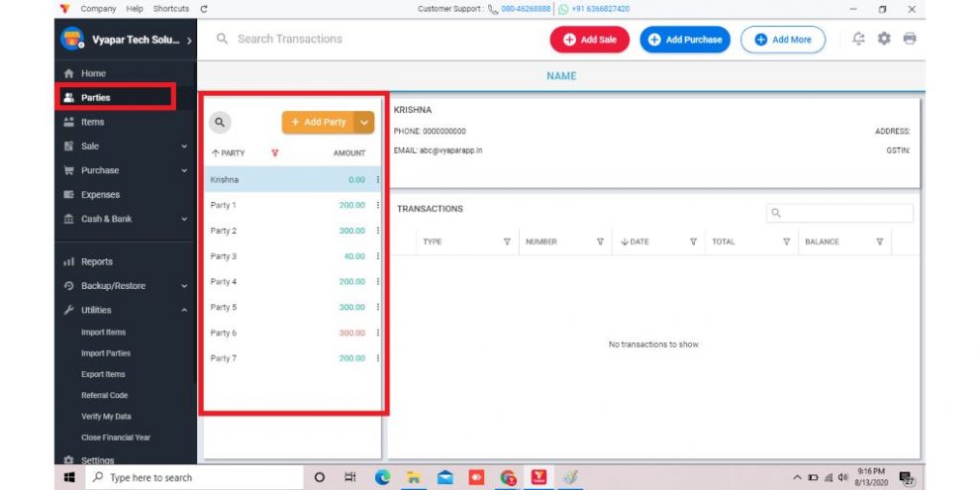Open three-dot menu for Party 3
The height and width of the screenshot is (490, 980).
tap(377, 256)
